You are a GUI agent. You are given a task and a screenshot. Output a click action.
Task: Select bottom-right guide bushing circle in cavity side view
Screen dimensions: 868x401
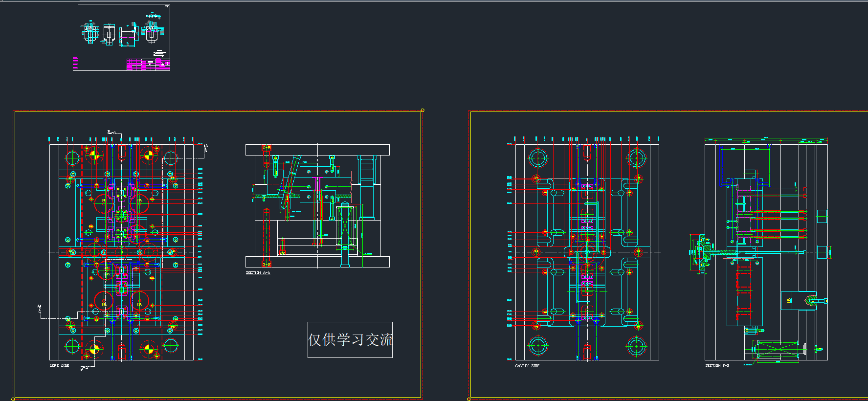pos(636,346)
